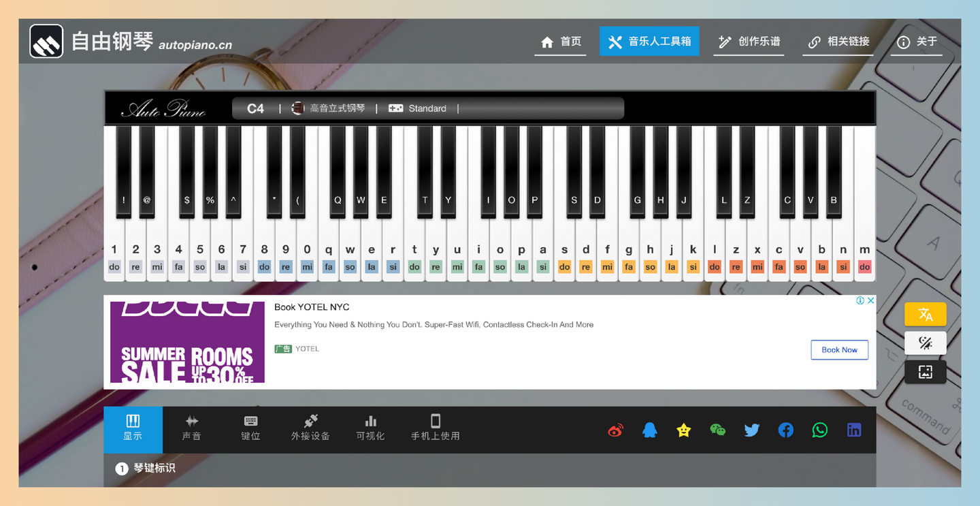This screenshot has width=980, height=506.
Task: Go to the 首页 homepage link
Action: [x=560, y=41]
